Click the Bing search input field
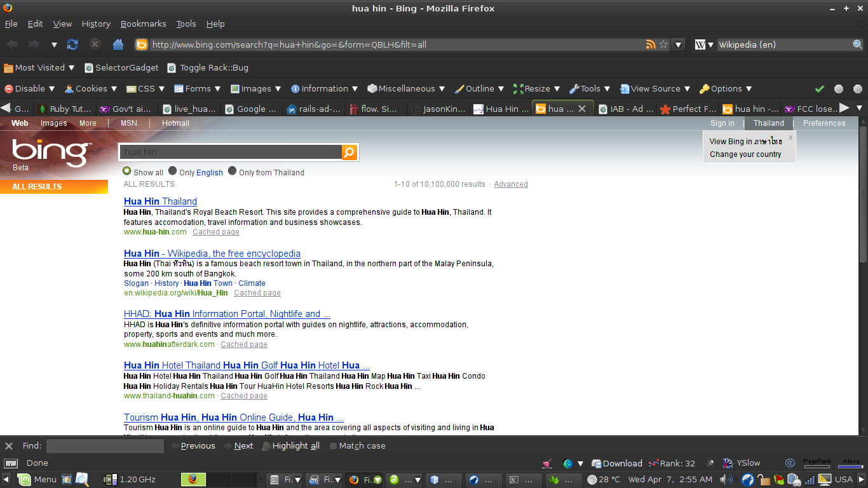Viewport: 868px width, 488px height. coord(231,152)
